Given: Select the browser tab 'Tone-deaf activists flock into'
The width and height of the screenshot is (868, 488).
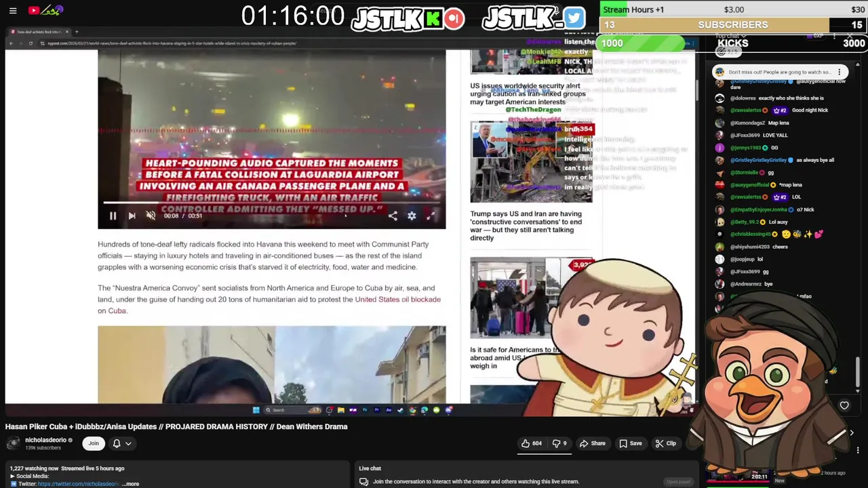Looking at the screenshot, I should (x=39, y=32).
